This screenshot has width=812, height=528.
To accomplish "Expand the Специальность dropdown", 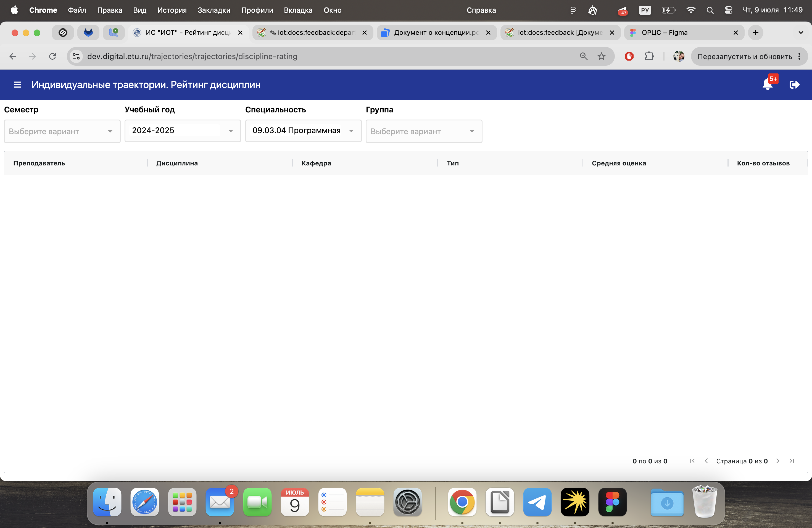I will [303, 131].
